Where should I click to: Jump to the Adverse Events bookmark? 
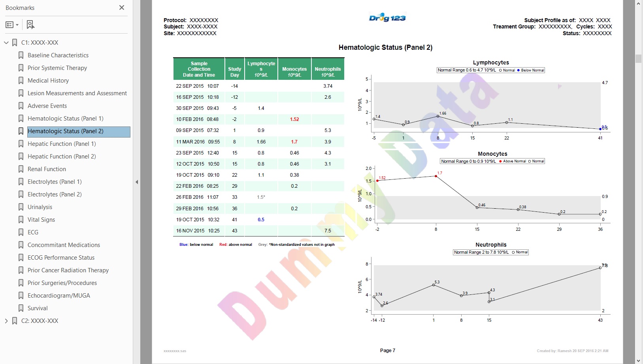[47, 106]
